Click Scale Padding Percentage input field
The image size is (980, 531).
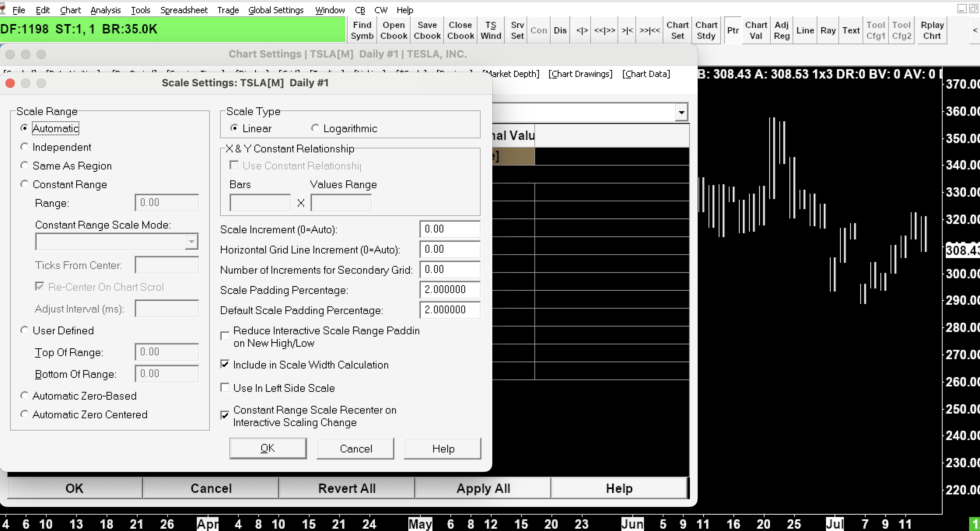click(x=449, y=290)
